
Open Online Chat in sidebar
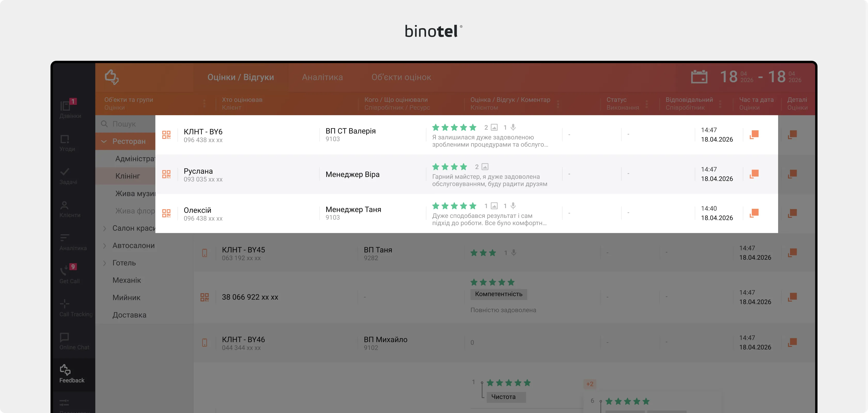74,341
